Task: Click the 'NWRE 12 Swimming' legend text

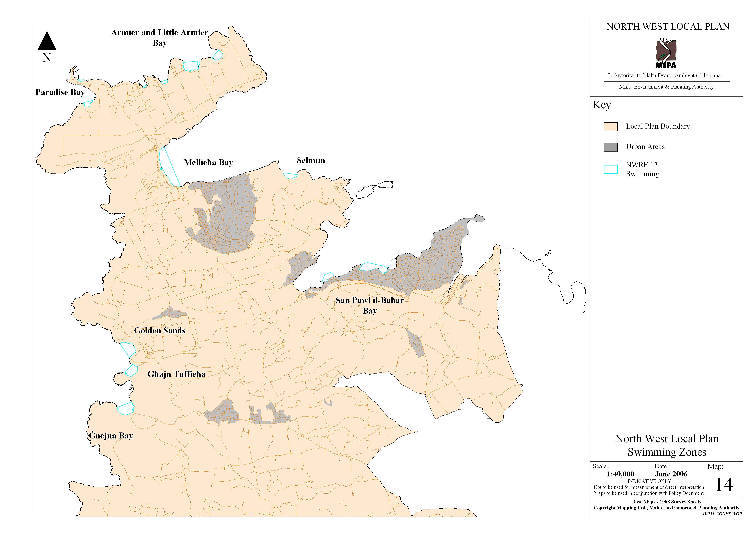Action: coord(642,169)
